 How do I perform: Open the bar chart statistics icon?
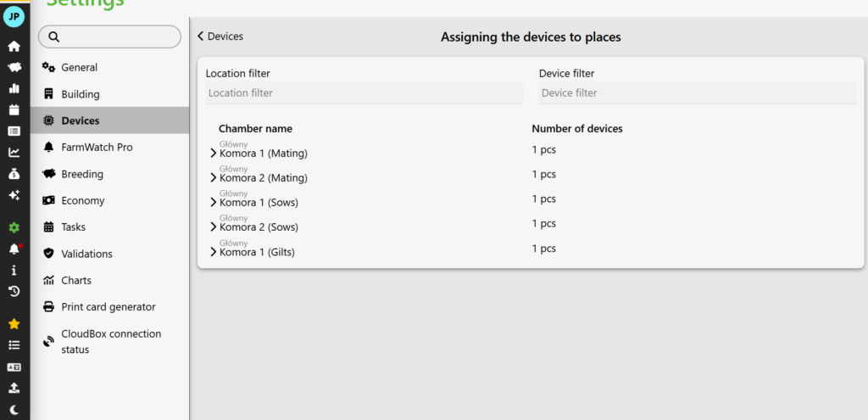14,88
